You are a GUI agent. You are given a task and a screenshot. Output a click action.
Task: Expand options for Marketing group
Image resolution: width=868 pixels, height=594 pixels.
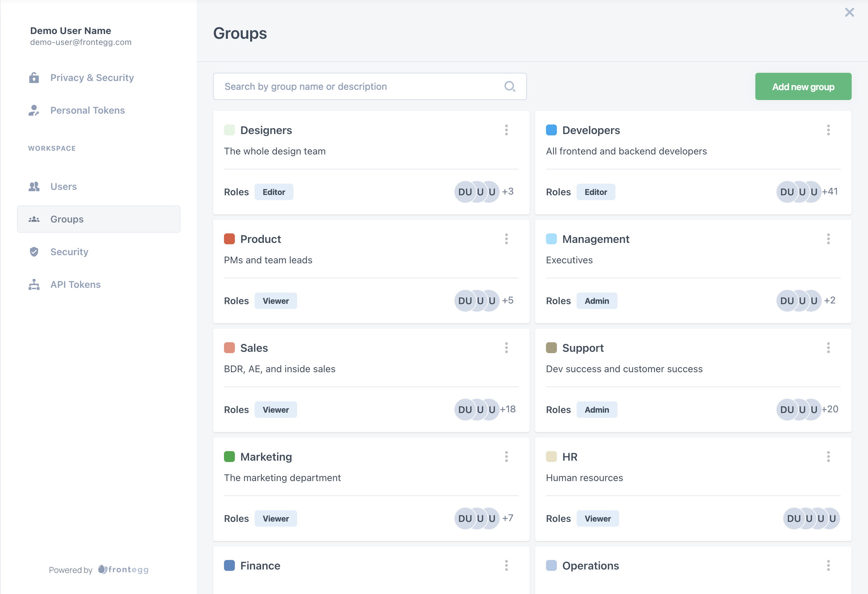tap(507, 457)
